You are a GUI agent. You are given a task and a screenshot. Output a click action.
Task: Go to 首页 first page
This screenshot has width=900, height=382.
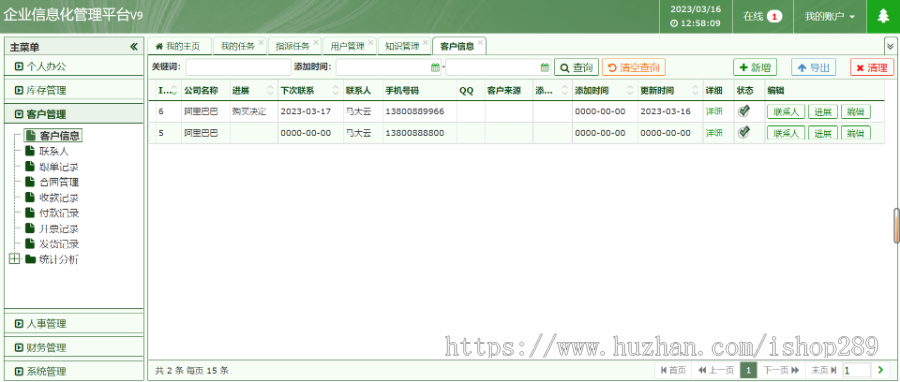tap(673, 370)
